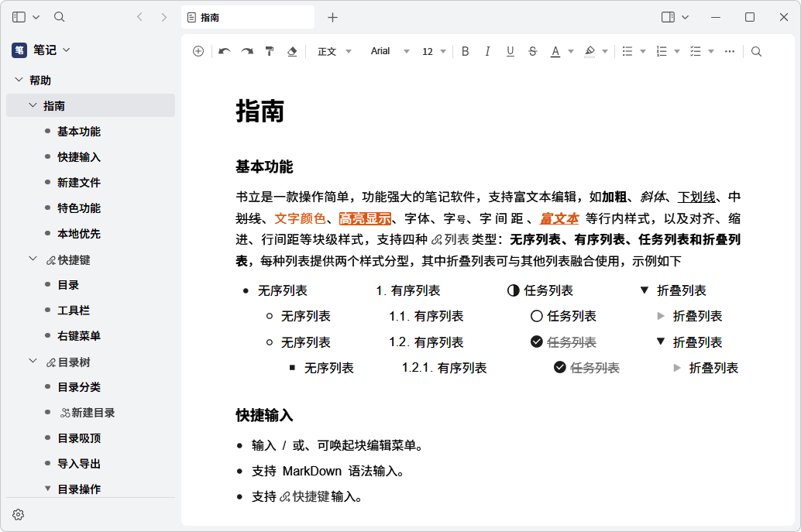Apply the font color A button

pyautogui.click(x=555, y=51)
